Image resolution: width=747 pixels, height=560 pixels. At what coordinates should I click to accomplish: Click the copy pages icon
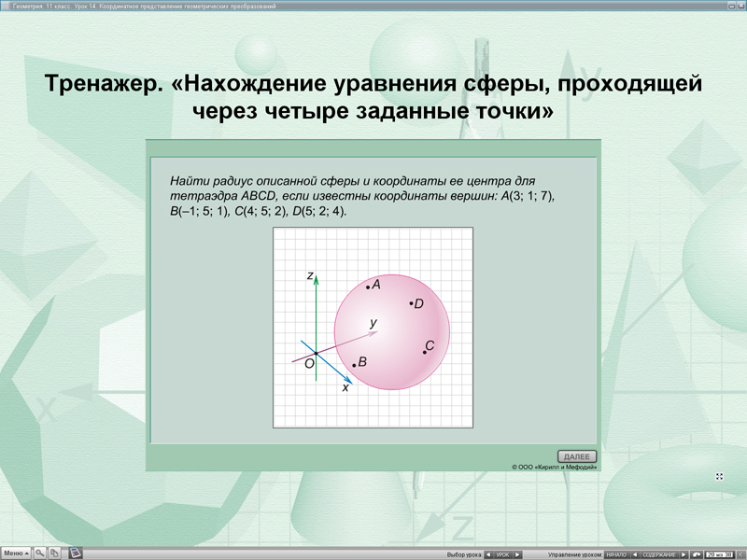[53, 553]
